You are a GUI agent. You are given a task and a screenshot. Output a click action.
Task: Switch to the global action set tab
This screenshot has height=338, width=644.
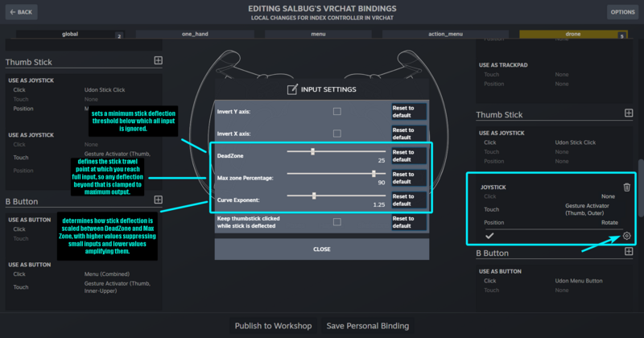(x=70, y=34)
